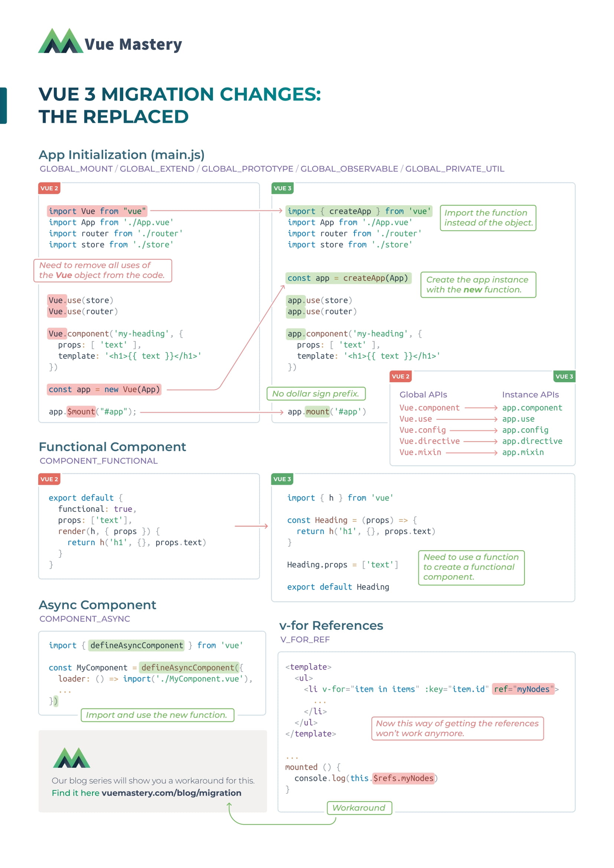This screenshot has width=614, height=868.
Task: Click the COMPONENT_FUNCTIONAL flag label
Action: coord(98,461)
